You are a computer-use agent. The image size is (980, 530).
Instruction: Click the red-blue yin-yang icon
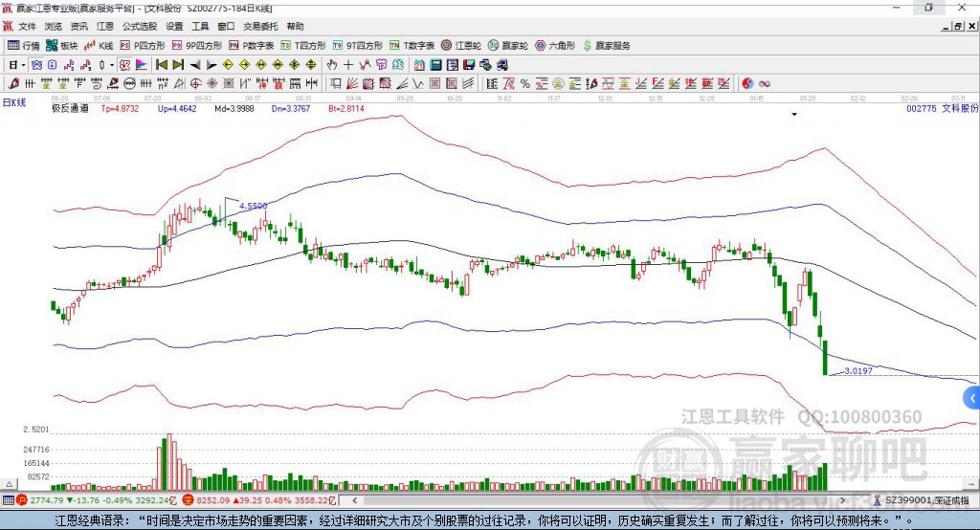point(747,84)
